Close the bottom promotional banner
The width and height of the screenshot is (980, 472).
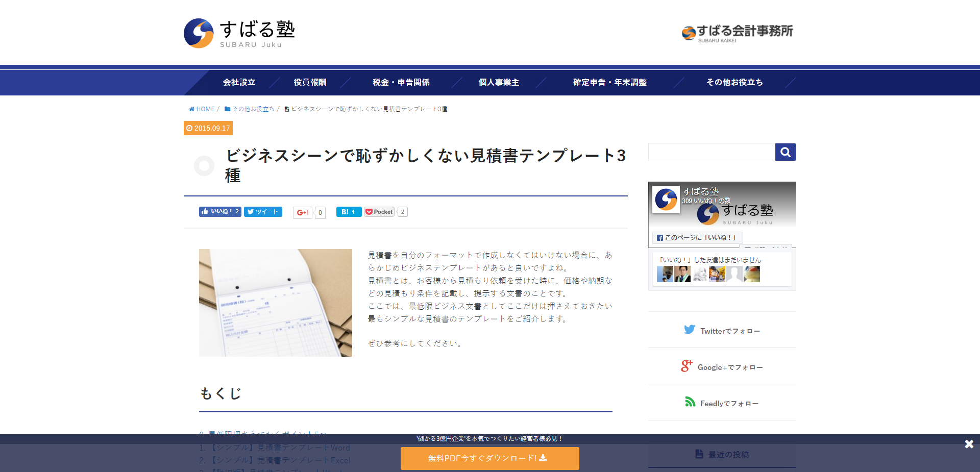(x=969, y=443)
